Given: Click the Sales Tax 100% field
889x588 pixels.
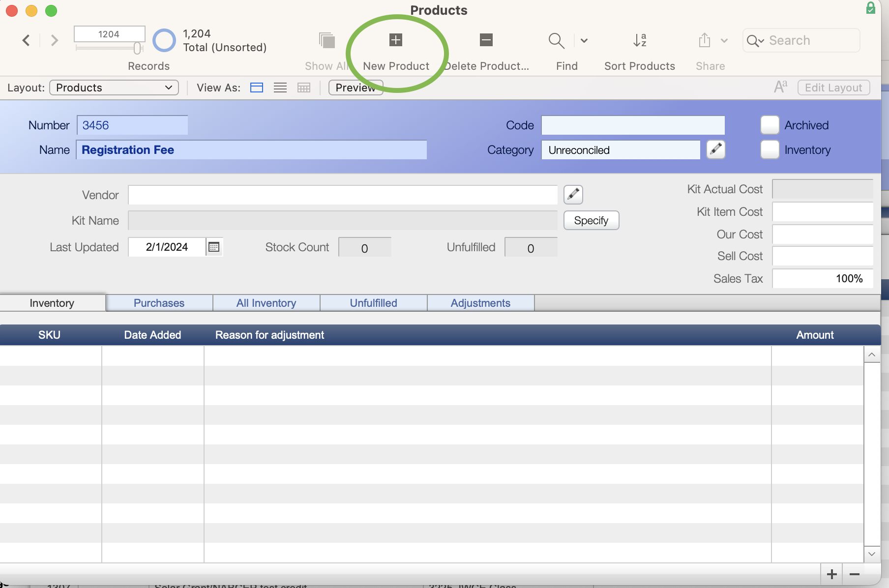Looking at the screenshot, I should 823,278.
